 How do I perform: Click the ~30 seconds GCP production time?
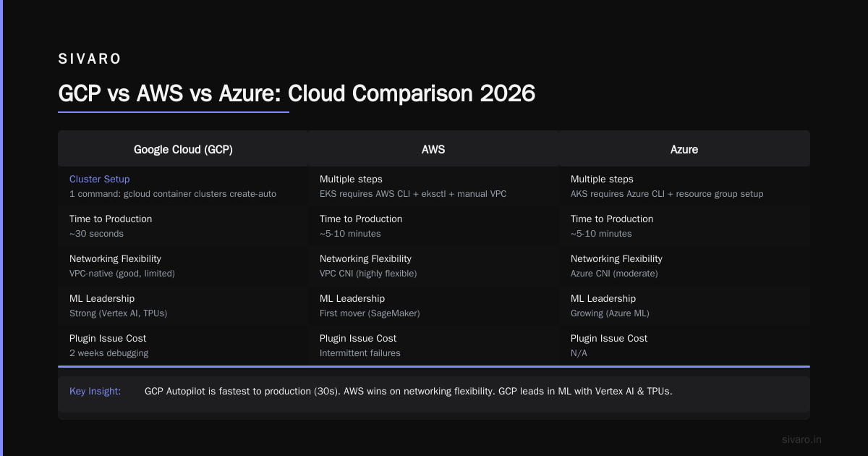click(96, 234)
